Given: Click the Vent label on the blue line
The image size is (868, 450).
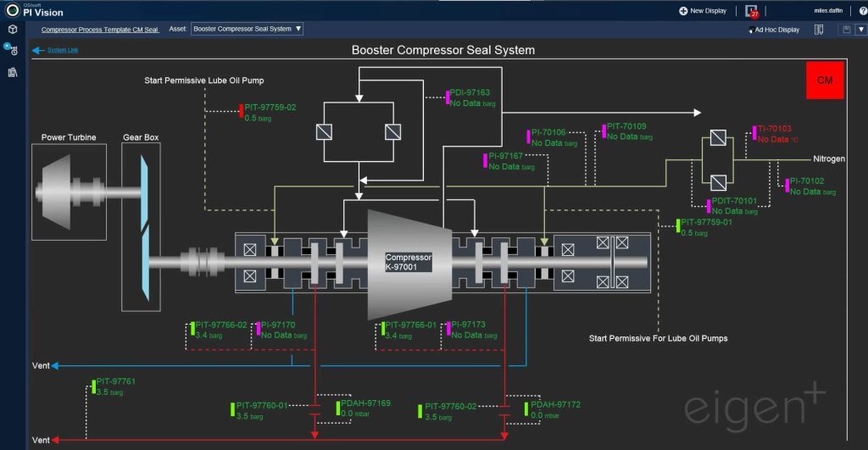Looking at the screenshot, I should coord(41,366).
